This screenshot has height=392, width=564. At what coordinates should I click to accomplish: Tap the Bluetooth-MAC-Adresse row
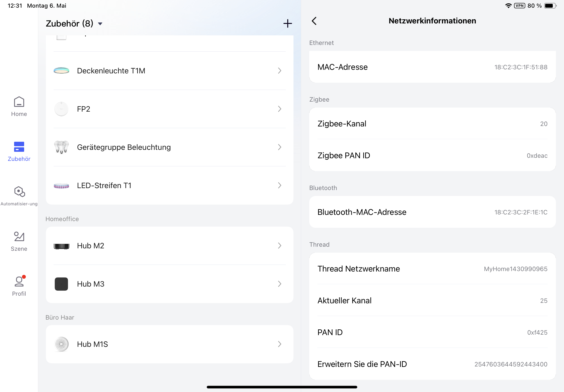[x=432, y=212]
